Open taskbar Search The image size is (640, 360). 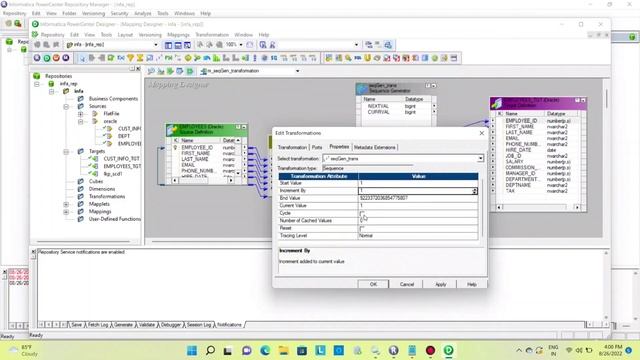(210, 350)
